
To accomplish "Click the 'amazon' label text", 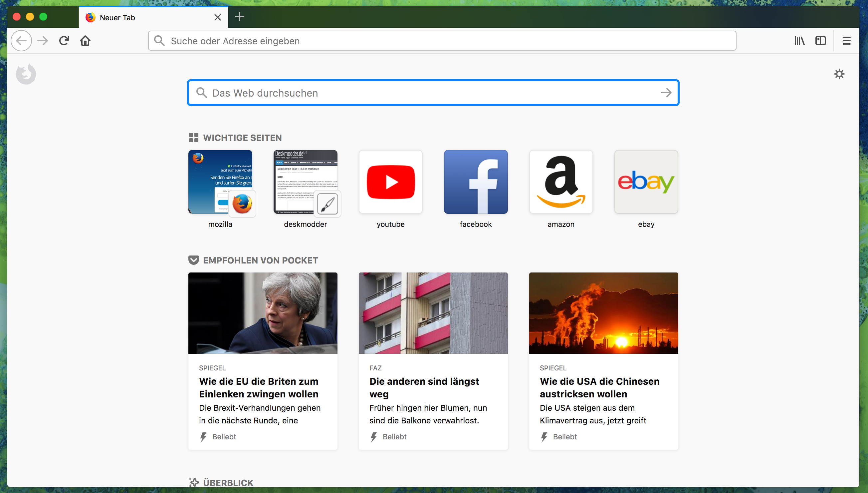I will [x=561, y=224].
